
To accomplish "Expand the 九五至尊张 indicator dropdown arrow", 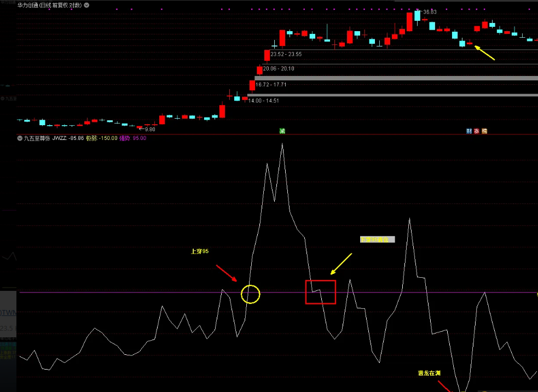I will coord(20,138).
